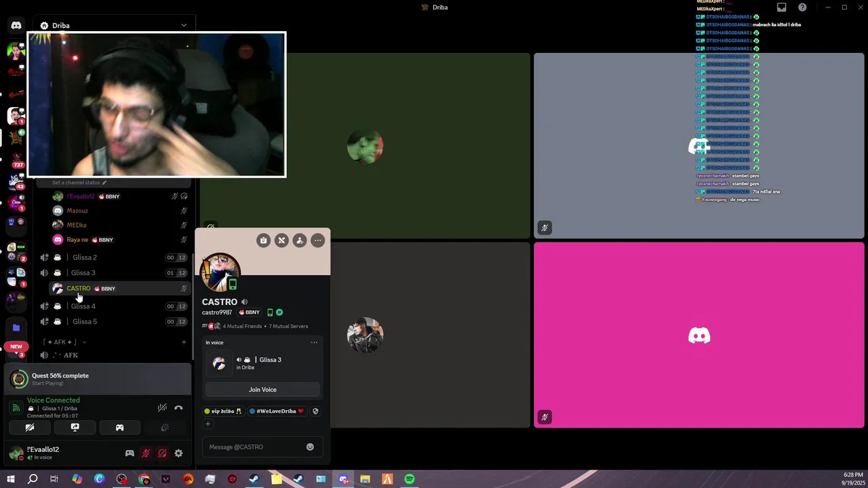Open User Settings gear
This screenshot has height=488, width=868.
pyautogui.click(x=178, y=453)
